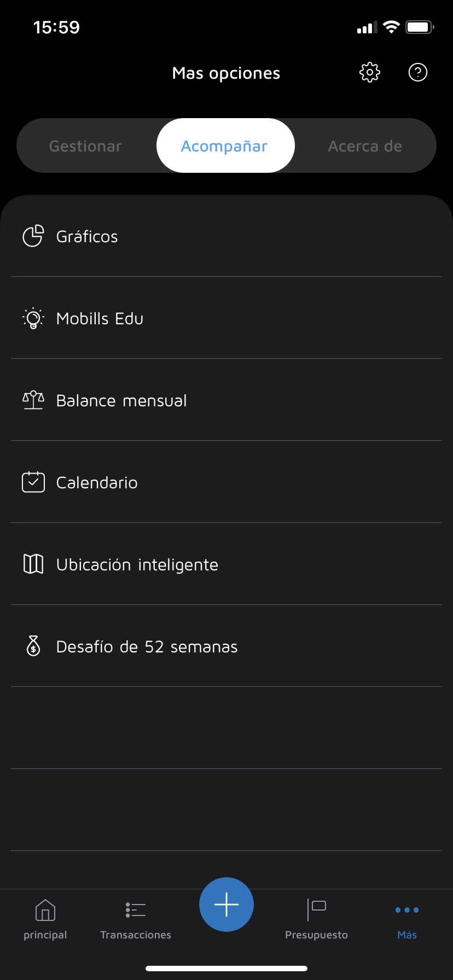This screenshot has height=980, width=453.
Task: Open the Gráficos text label
Action: click(87, 237)
